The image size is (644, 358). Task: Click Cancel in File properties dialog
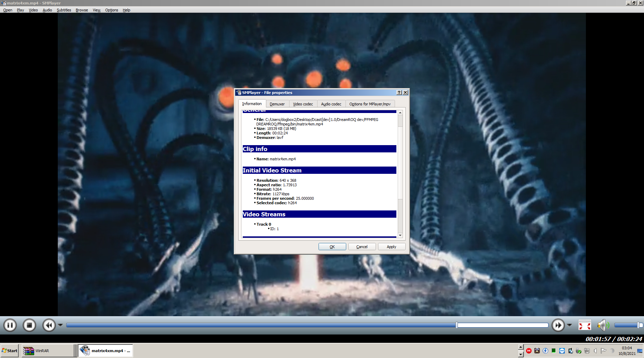[x=362, y=247]
